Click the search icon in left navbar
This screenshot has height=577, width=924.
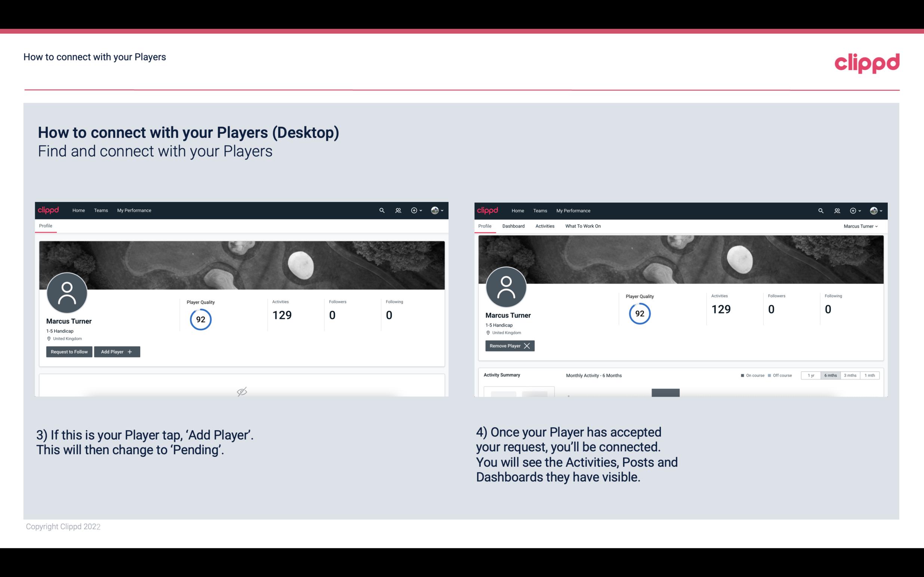pyautogui.click(x=381, y=211)
